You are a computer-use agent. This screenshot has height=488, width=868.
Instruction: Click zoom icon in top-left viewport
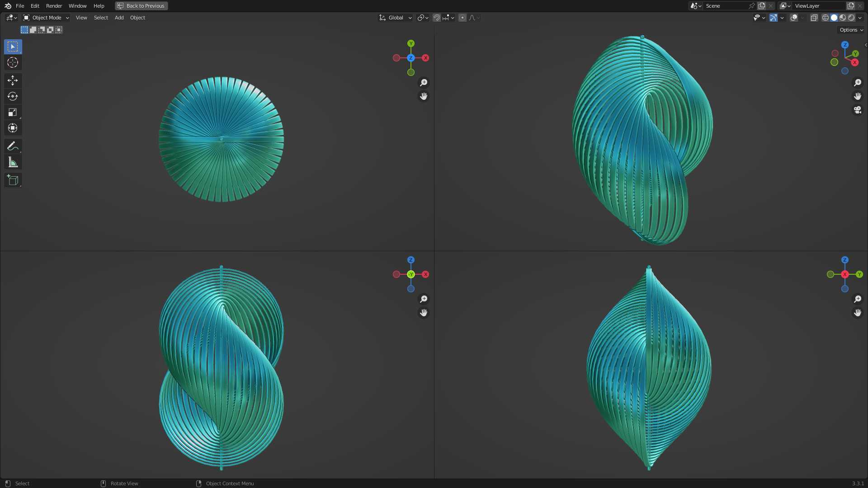(x=424, y=83)
